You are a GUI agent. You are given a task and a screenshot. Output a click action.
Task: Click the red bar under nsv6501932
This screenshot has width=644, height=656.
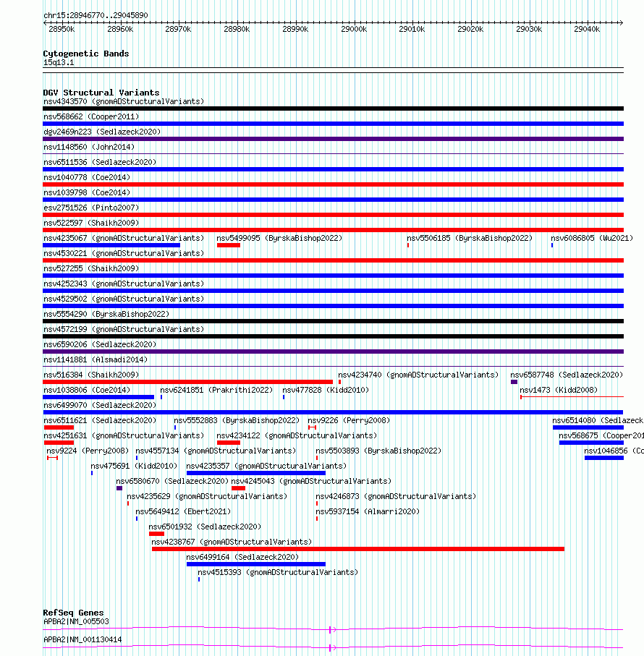click(x=156, y=534)
